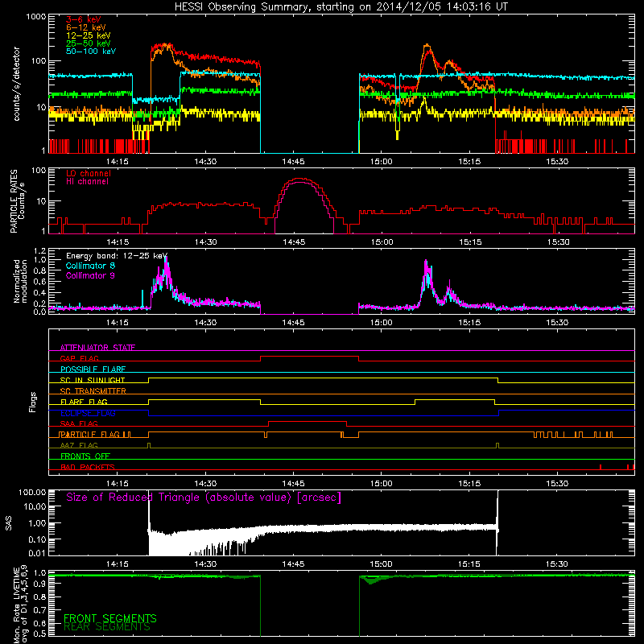644x644 pixels.
Task: Click the HI channel legend label
Action: pos(87,181)
